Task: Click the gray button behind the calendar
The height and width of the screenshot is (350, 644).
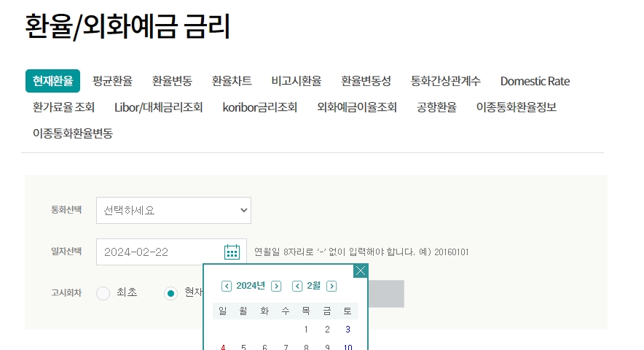Action: tap(386, 294)
